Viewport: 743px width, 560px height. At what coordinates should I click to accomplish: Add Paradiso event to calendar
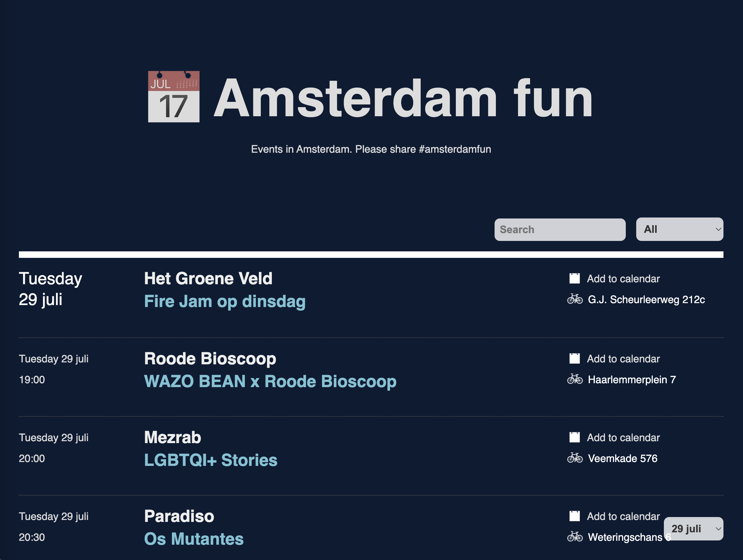[x=623, y=516]
